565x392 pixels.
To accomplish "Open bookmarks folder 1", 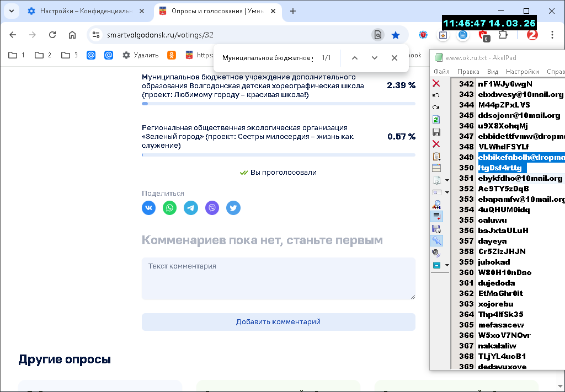I will [x=17, y=55].
